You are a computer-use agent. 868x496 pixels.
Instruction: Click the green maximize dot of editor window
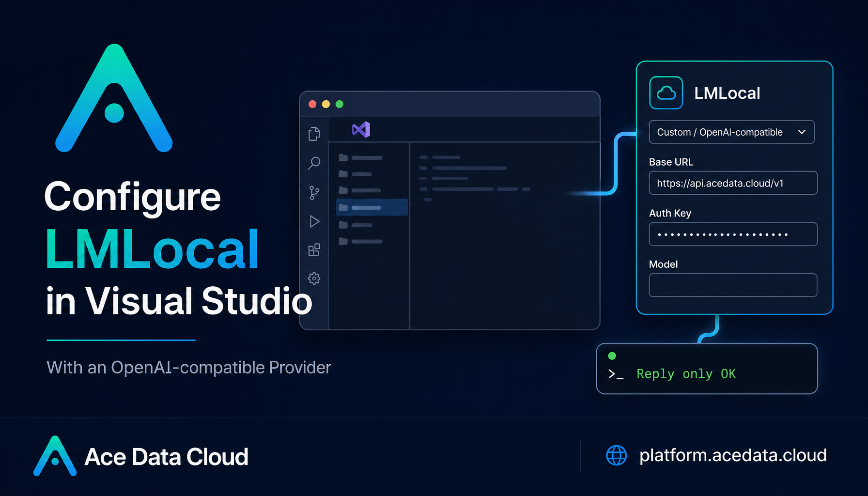340,104
